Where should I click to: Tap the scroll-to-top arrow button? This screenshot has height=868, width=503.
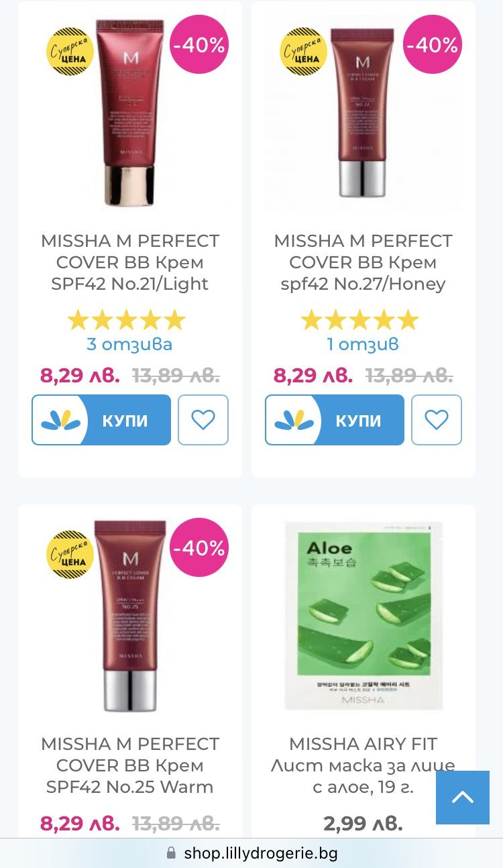(x=463, y=798)
